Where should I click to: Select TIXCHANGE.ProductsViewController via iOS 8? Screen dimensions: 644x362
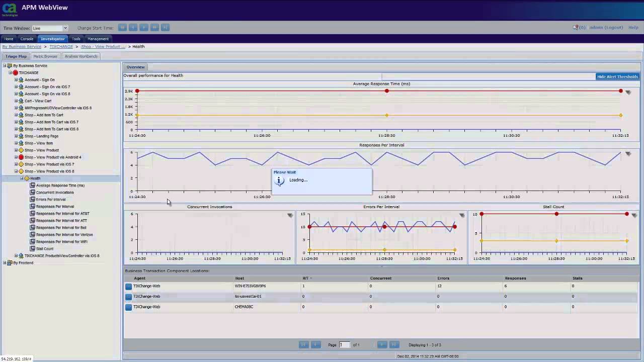point(62,256)
